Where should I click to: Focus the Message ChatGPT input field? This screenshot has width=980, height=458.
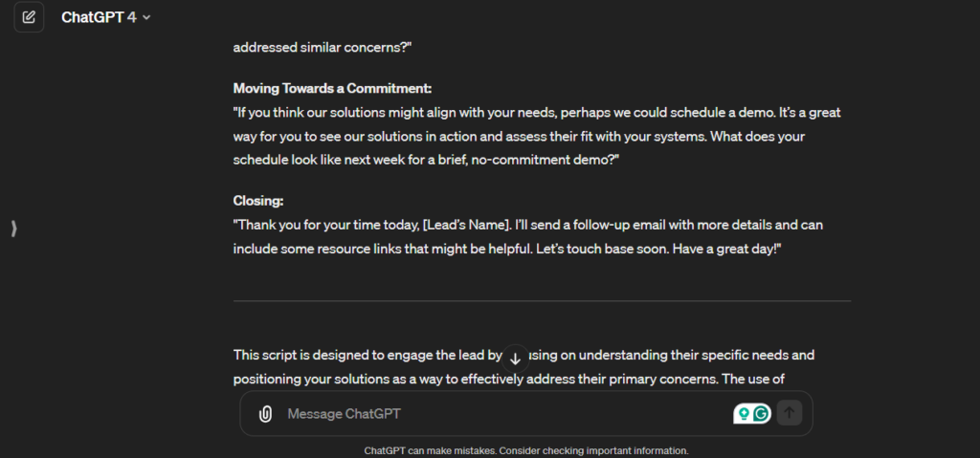click(498, 414)
